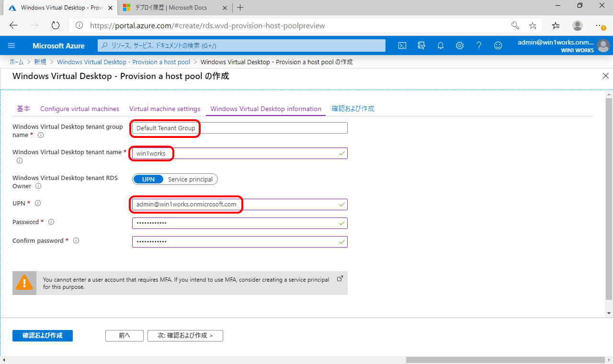Open the Azure portal hamburger menu
This screenshot has height=364, width=613.
(x=12, y=45)
